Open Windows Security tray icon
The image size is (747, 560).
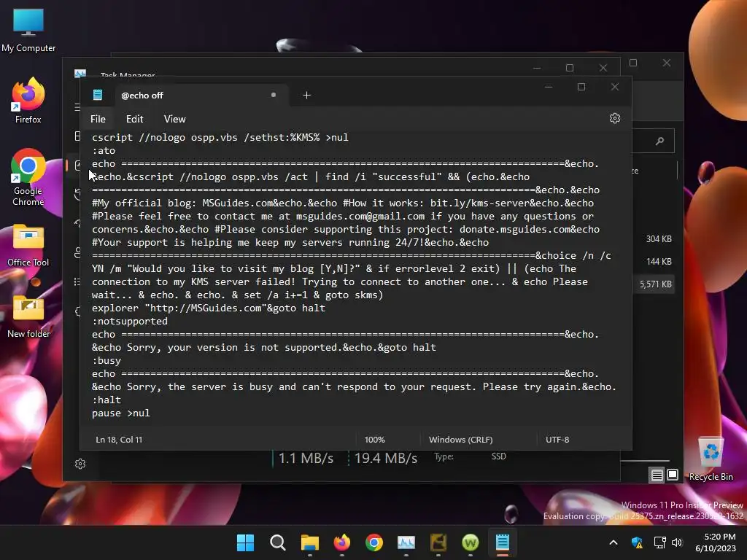tap(637, 542)
